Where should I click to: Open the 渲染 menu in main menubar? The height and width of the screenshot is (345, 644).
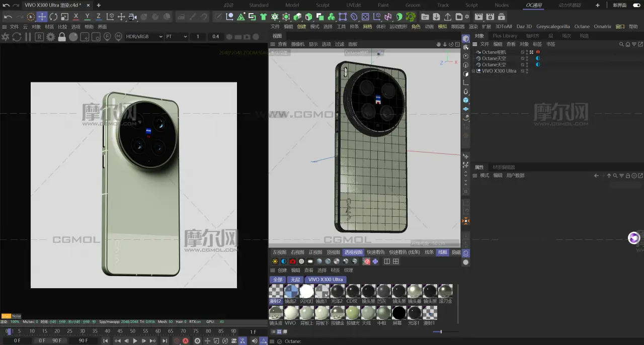point(473,27)
